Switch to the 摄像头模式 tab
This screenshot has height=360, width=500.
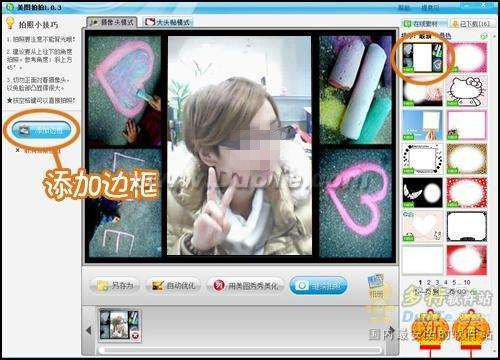(x=112, y=22)
